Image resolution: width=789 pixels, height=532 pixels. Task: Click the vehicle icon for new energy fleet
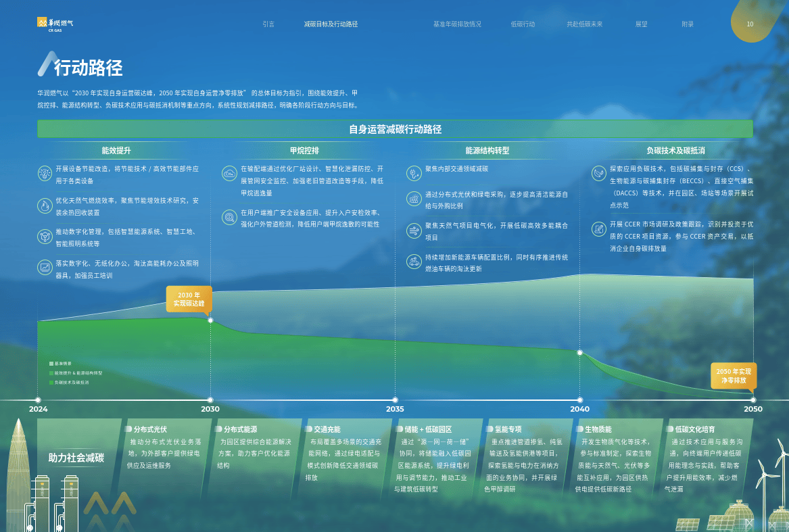pyautogui.click(x=414, y=262)
